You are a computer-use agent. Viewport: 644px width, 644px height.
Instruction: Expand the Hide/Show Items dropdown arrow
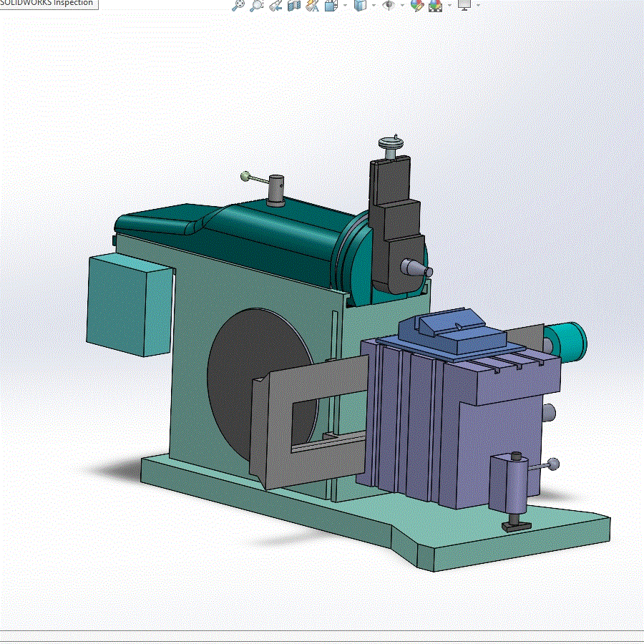pos(402,5)
